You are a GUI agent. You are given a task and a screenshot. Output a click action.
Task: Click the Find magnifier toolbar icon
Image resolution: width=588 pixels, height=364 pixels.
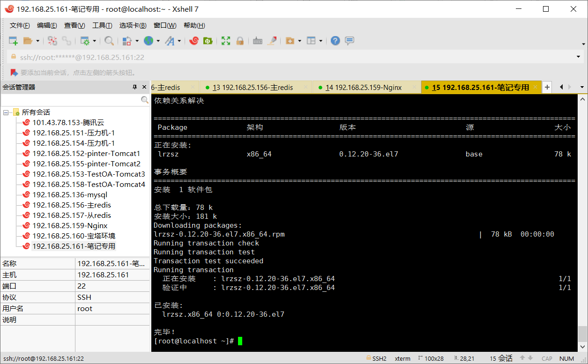coord(109,41)
